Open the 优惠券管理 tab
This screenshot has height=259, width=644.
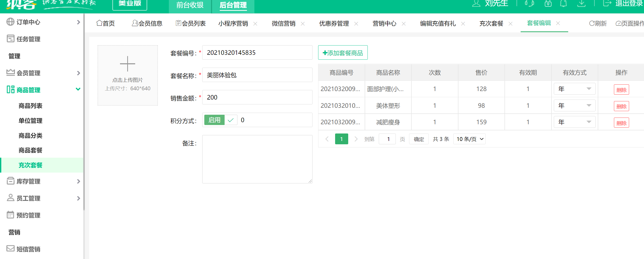(x=334, y=24)
